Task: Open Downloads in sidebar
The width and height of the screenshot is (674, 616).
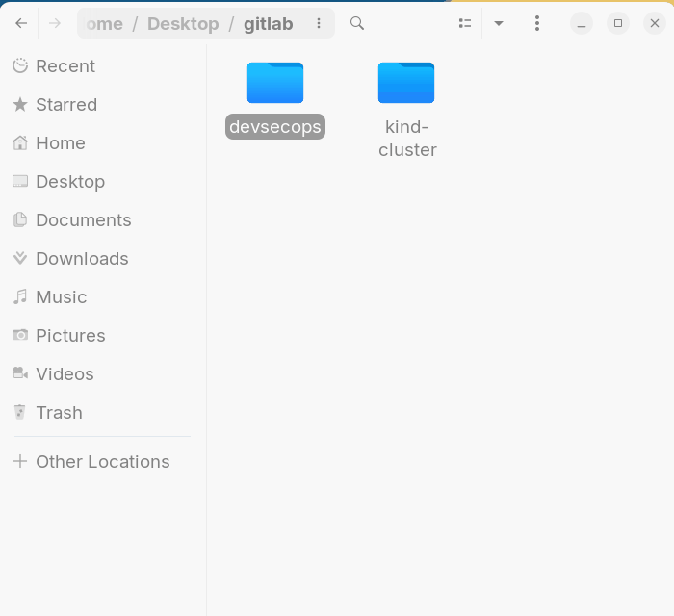Action: click(82, 259)
